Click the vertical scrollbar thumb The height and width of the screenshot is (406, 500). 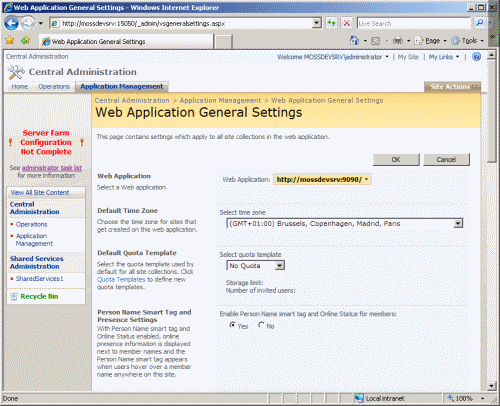491,111
